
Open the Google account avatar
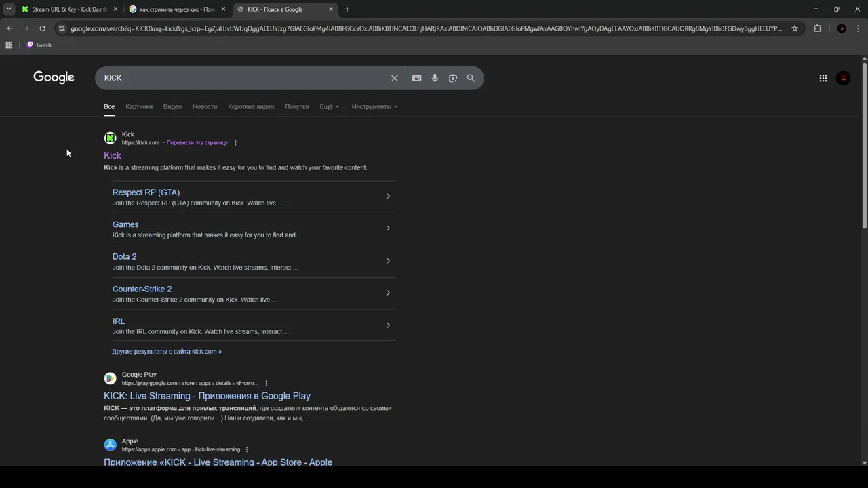click(844, 78)
